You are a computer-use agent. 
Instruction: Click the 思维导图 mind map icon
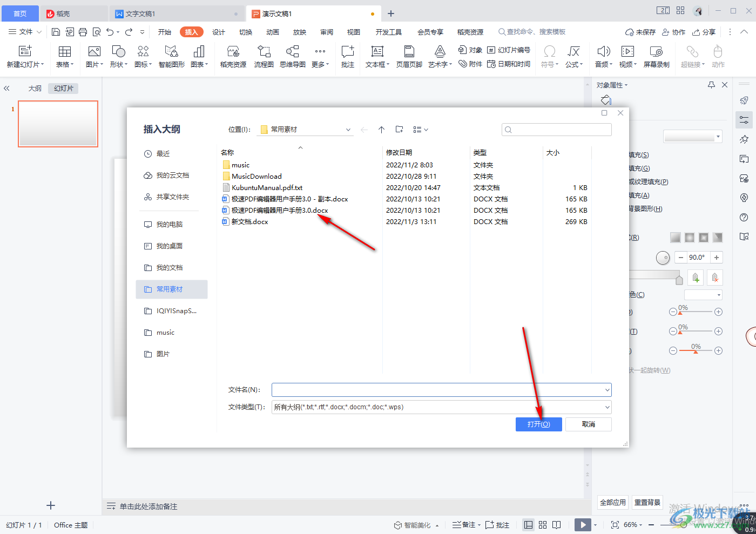click(x=293, y=51)
